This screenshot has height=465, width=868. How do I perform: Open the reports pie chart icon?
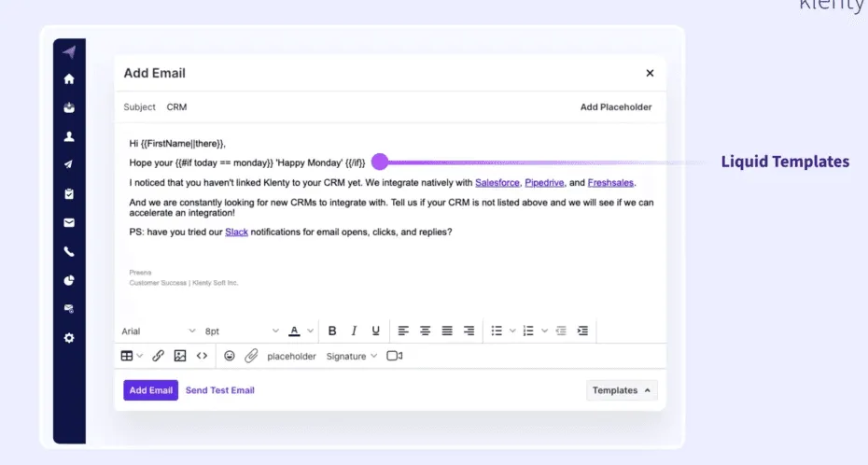(69, 280)
